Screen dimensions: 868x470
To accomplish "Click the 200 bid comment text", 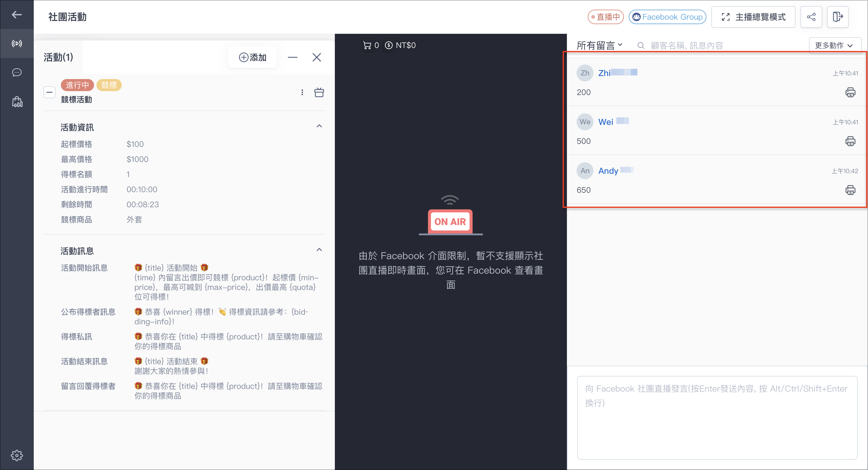I will 583,92.
